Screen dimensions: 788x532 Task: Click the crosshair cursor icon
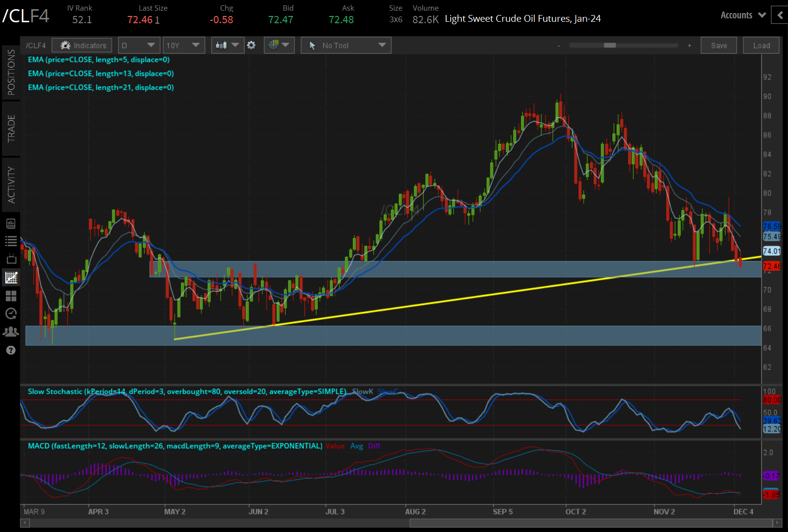[274, 45]
